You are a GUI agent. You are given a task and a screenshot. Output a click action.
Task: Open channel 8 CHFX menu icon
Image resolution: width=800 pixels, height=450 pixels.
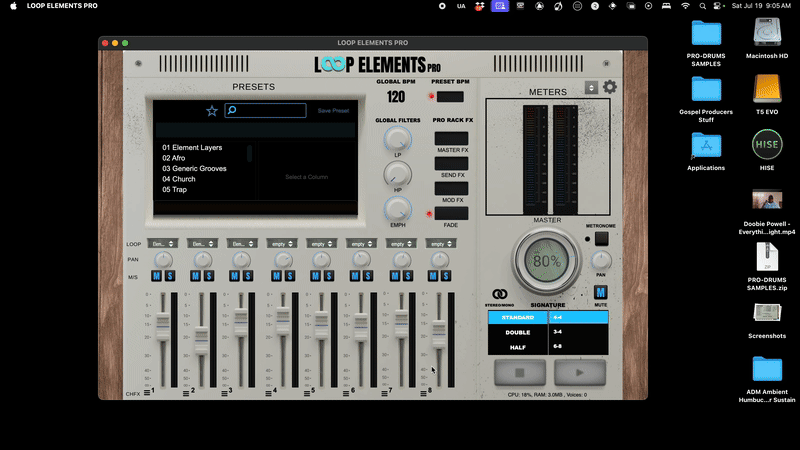coord(423,393)
